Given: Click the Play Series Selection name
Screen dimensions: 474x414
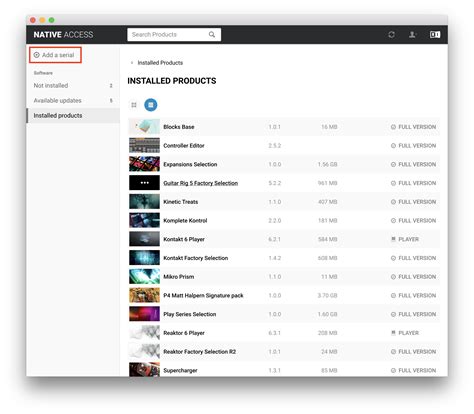Looking at the screenshot, I should pyautogui.click(x=190, y=314).
